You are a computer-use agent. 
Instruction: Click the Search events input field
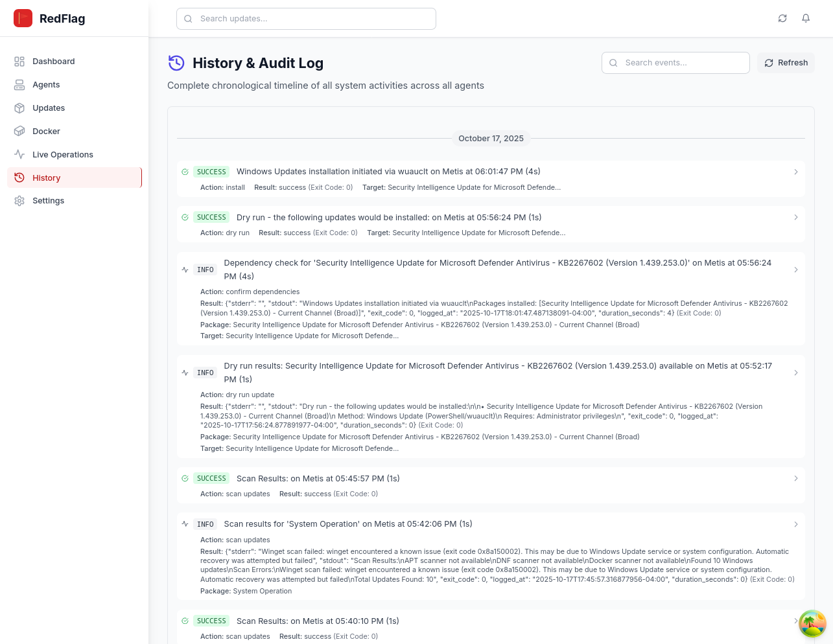[675, 63]
